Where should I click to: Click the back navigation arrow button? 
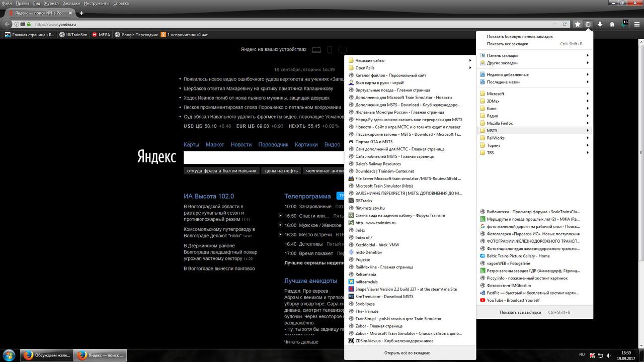tap(7, 24)
